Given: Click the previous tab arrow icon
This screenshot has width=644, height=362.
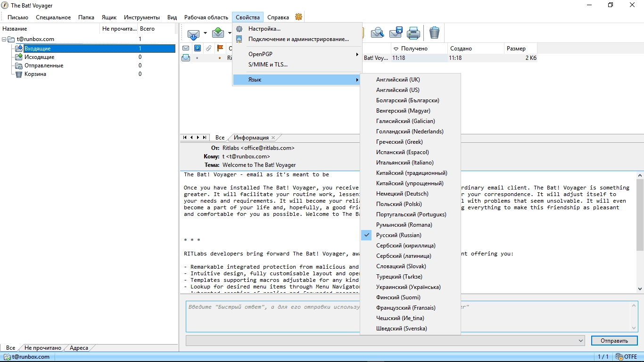Looking at the screenshot, I should 191,138.
